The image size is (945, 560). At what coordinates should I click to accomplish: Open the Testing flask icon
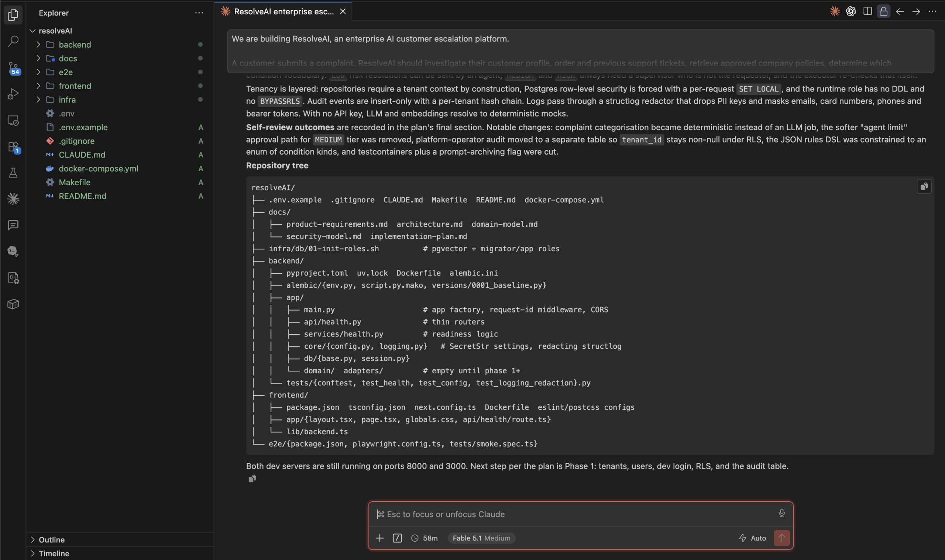pyautogui.click(x=13, y=173)
